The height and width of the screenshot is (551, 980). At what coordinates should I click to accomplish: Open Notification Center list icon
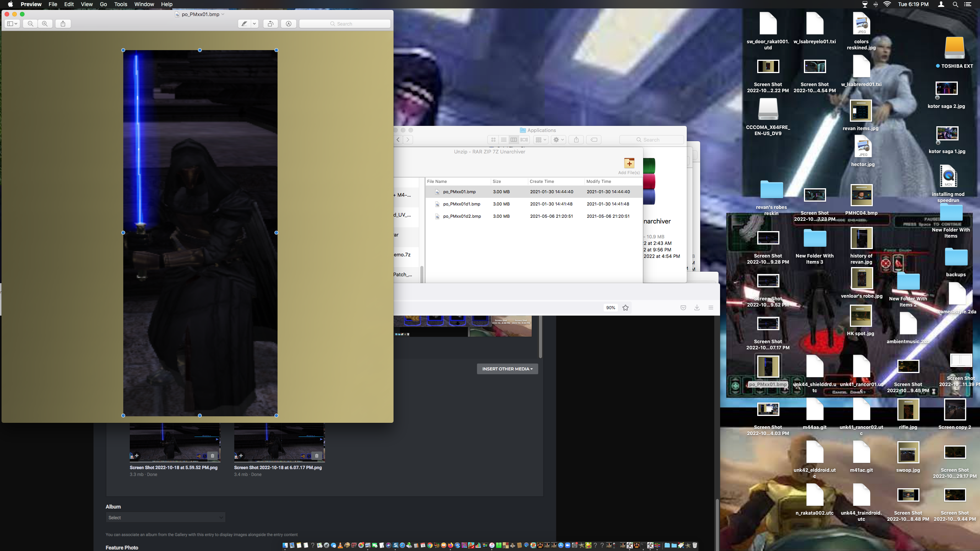[967, 4]
